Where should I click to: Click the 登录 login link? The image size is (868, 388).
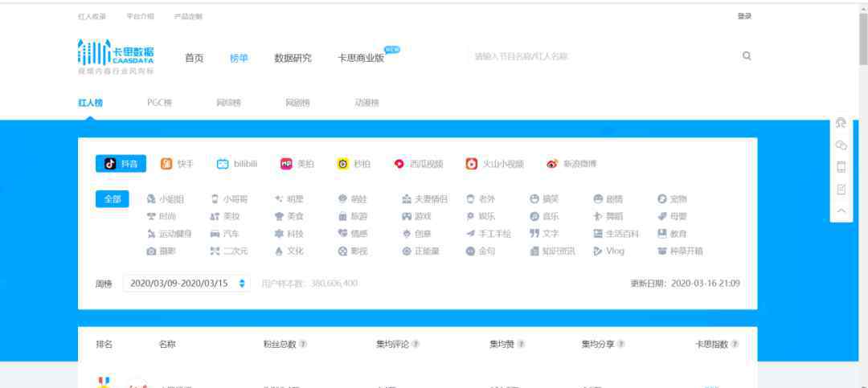pos(744,17)
